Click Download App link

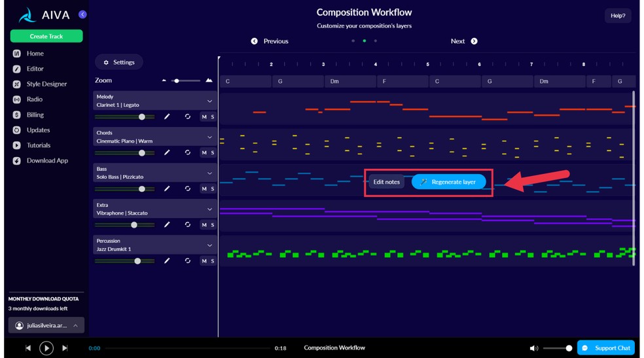[47, 160]
